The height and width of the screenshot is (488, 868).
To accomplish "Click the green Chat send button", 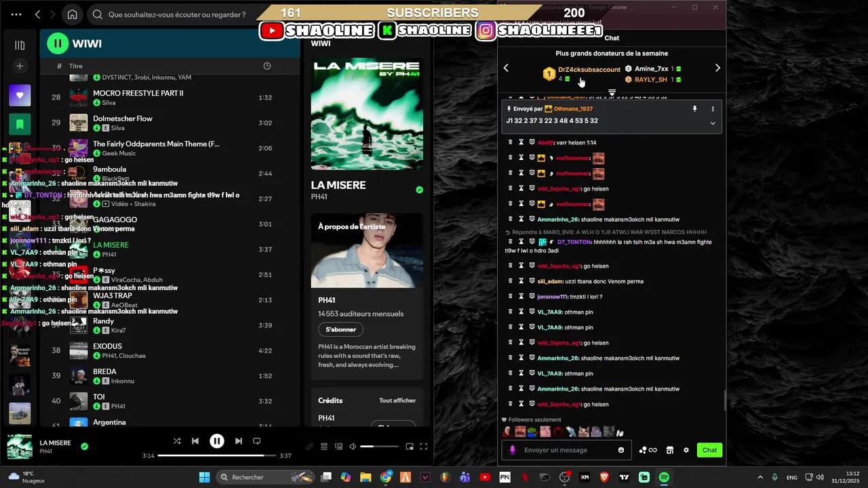I will [x=709, y=450].
